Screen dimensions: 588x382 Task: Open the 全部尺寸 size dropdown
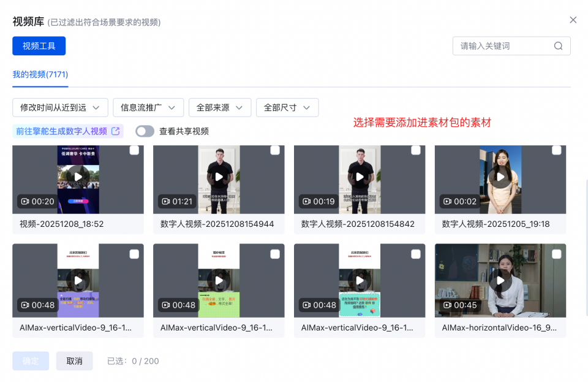(x=287, y=107)
